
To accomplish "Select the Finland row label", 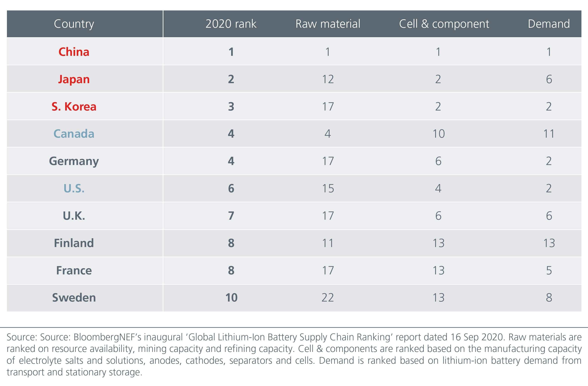I will click(74, 243).
